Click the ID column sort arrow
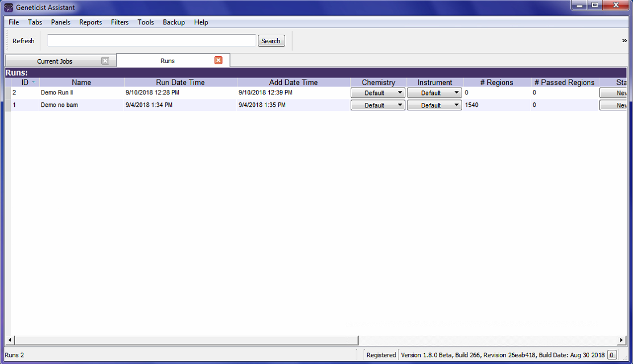Image resolution: width=633 pixels, height=364 pixels. point(34,82)
